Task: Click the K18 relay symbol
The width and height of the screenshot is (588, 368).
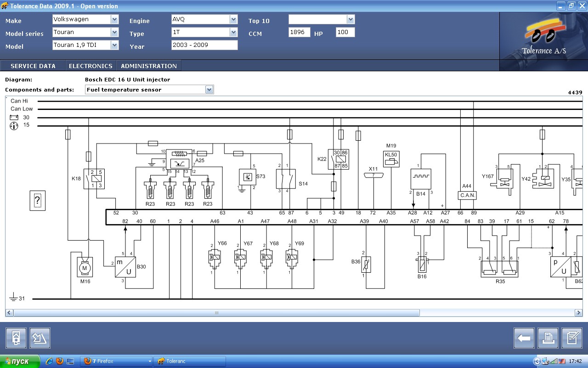Action: (93, 179)
